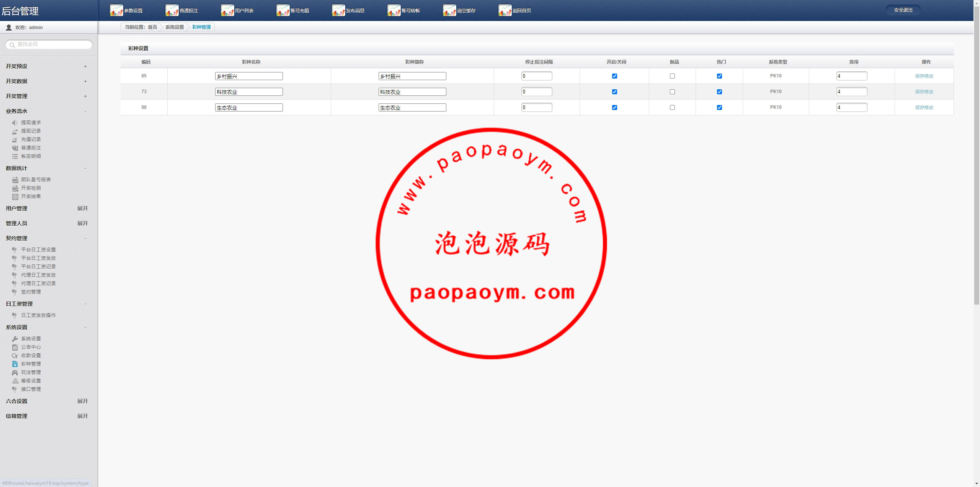This screenshot has height=487, width=980.
Task: Click the 提现请求 sidebar icon
Action: (15, 123)
